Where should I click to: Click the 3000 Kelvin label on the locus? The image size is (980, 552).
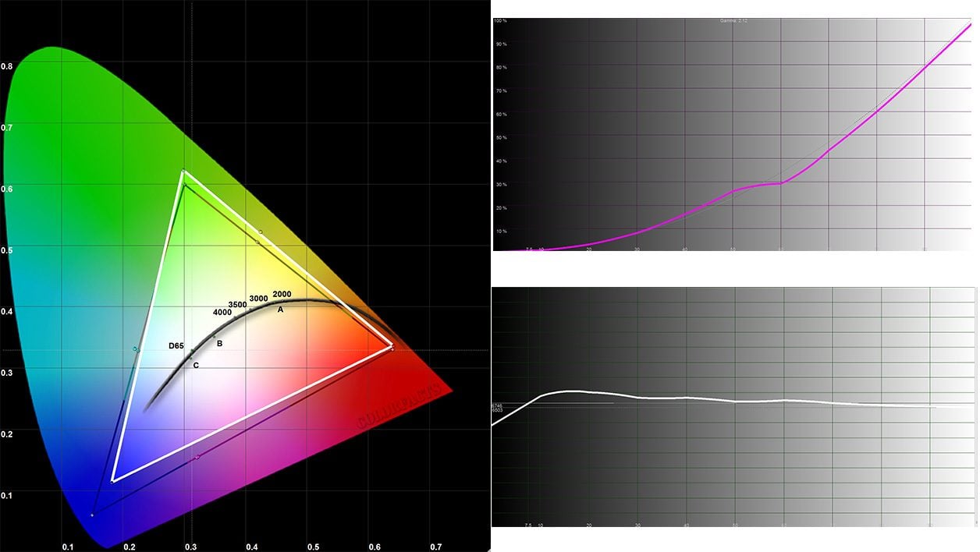click(x=258, y=299)
